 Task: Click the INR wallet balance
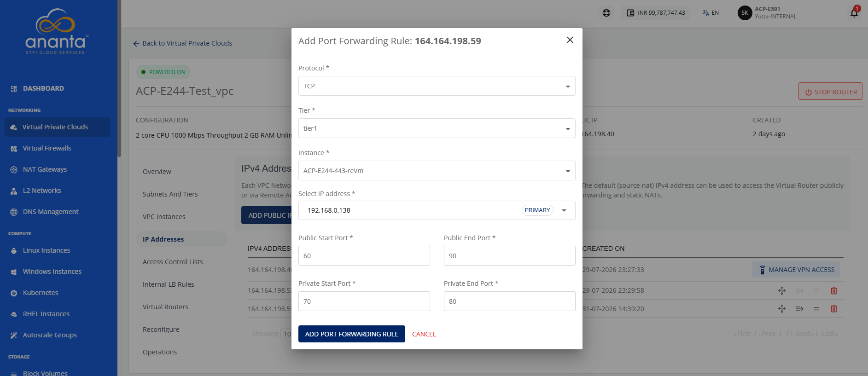pyautogui.click(x=656, y=13)
